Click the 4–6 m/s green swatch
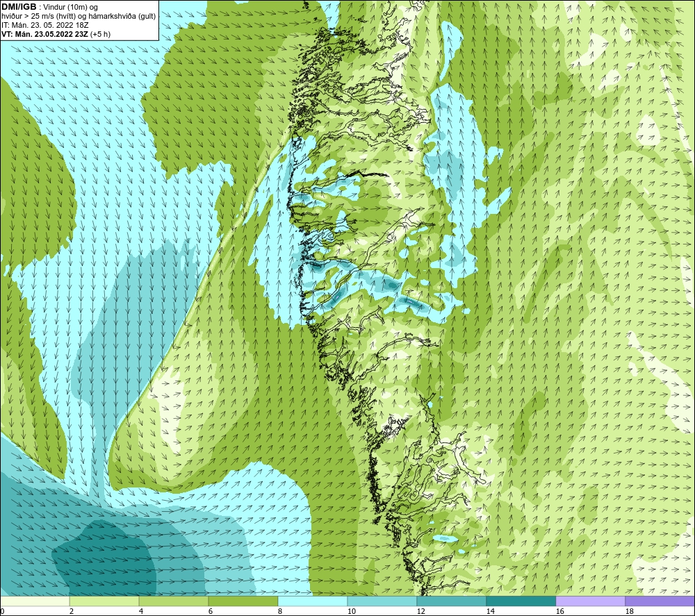 click(x=174, y=601)
